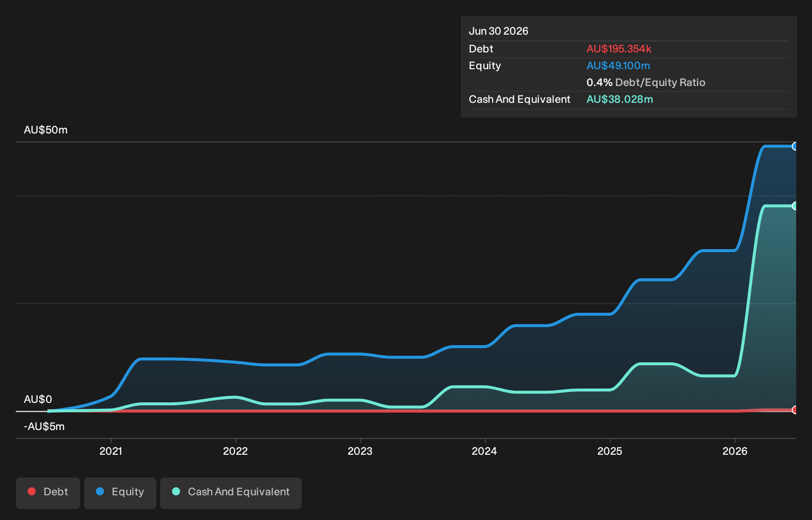Image resolution: width=812 pixels, height=520 pixels.
Task: Click the 2022 x-axis label
Action: click(235, 451)
